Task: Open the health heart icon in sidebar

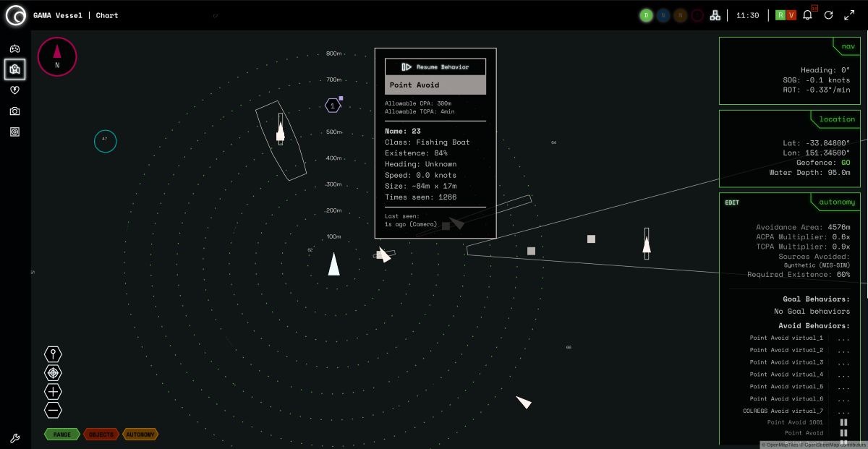Action: [14, 90]
